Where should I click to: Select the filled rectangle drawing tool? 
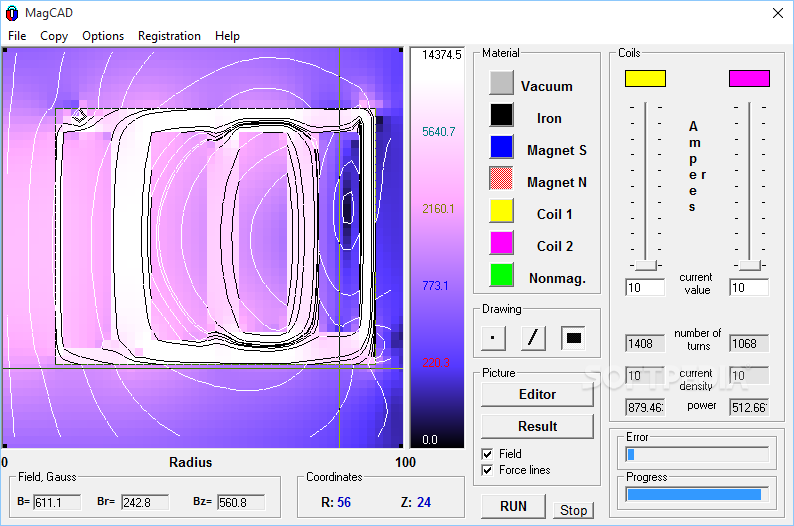pos(573,338)
